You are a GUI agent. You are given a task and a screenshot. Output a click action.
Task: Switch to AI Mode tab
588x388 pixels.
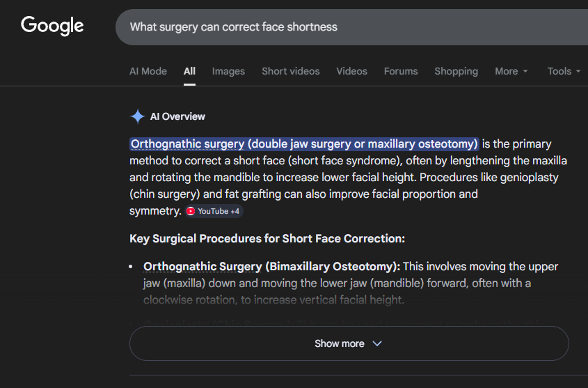(148, 71)
